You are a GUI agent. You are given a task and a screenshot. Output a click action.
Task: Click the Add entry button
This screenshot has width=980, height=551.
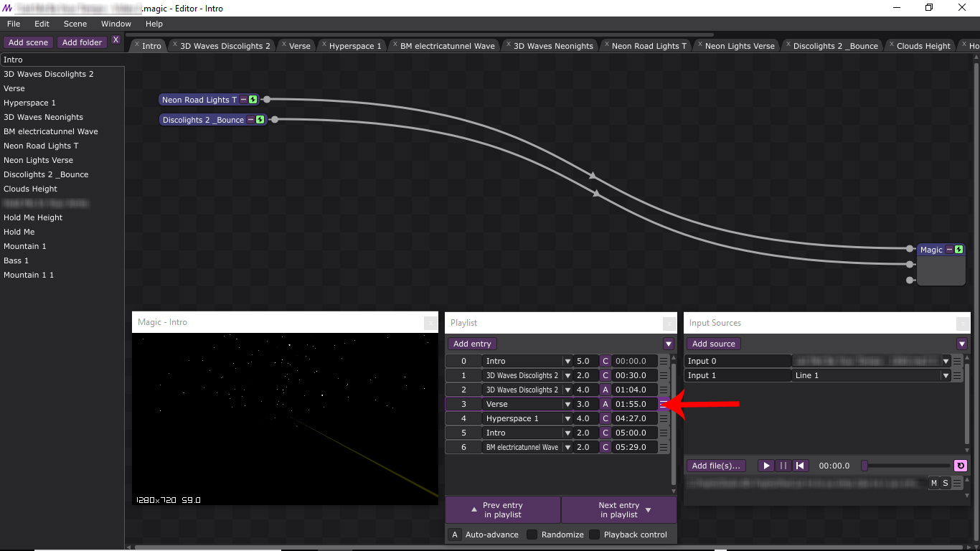coord(472,344)
